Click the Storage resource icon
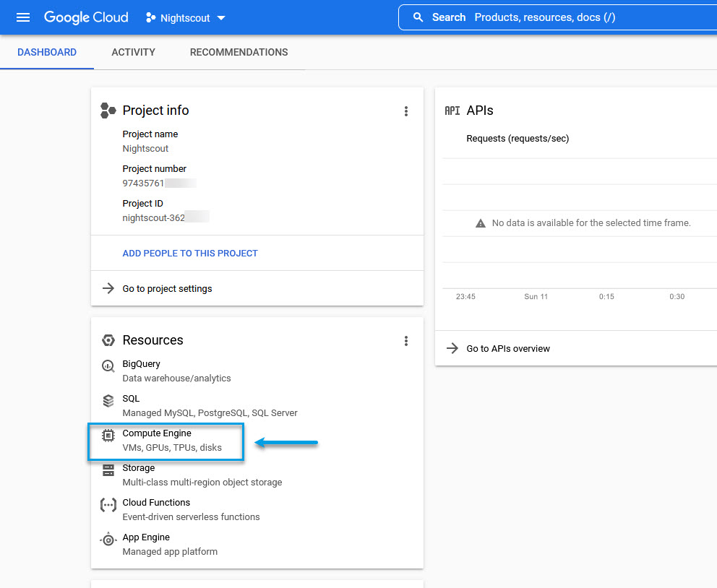 [108, 470]
